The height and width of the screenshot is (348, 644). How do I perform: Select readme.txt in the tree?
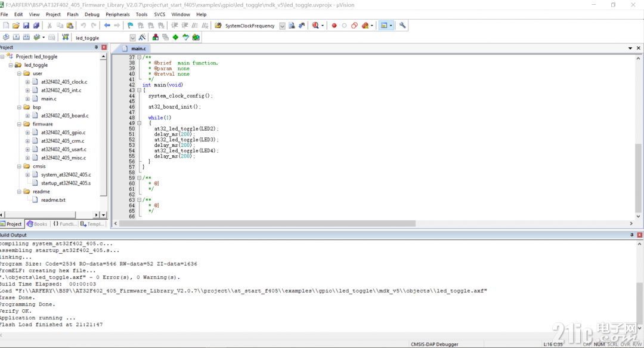(x=53, y=200)
